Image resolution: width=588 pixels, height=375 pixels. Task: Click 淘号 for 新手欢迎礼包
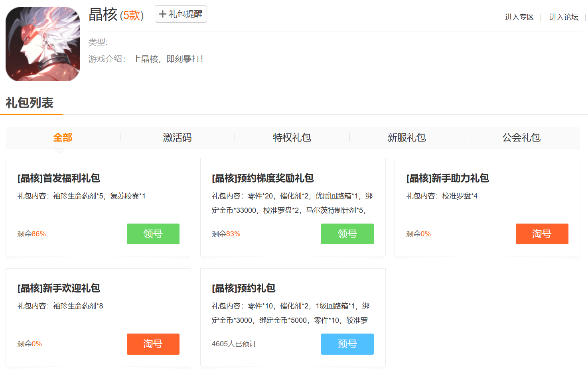(153, 344)
